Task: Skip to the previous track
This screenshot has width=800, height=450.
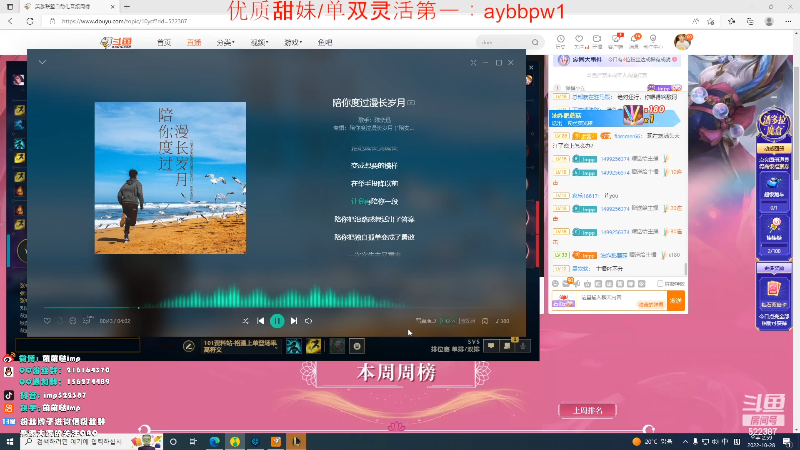Action: [261, 321]
